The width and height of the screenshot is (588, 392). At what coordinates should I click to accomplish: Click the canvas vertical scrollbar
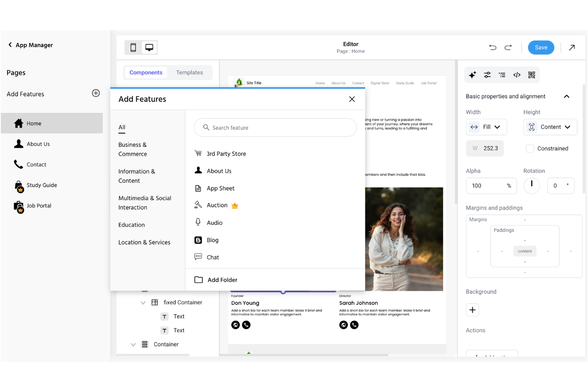(x=456, y=132)
